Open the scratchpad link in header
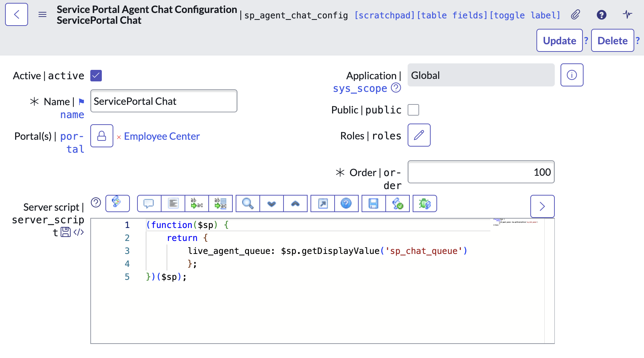The height and width of the screenshot is (358, 644). [x=384, y=15]
